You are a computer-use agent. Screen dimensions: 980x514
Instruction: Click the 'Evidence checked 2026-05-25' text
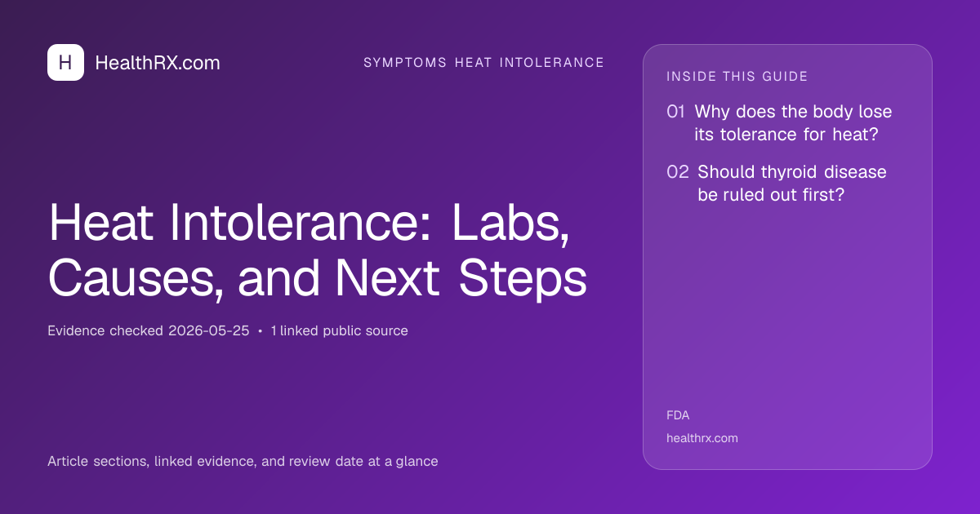(148, 331)
